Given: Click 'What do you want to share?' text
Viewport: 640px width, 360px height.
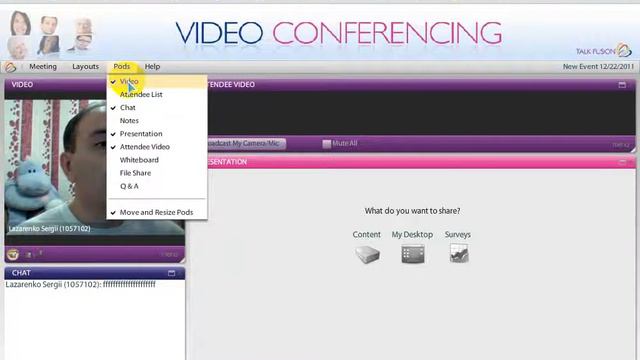Looking at the screenshot, I should pyautogui.click(x=412, y=211).
